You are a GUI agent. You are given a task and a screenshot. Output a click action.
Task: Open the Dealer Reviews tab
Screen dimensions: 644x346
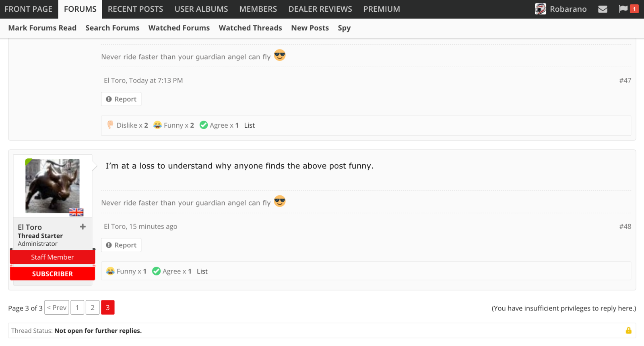[320, 9]
